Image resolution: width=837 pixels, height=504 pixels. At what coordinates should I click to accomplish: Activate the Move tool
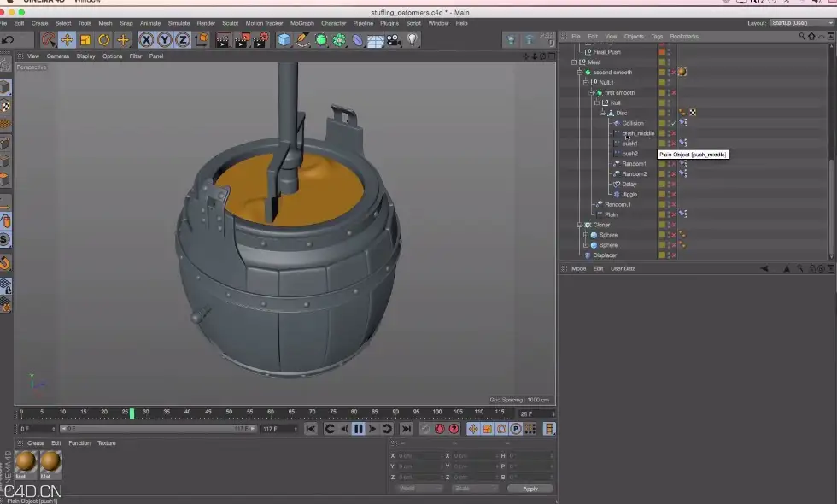click(x=67, y=40)
